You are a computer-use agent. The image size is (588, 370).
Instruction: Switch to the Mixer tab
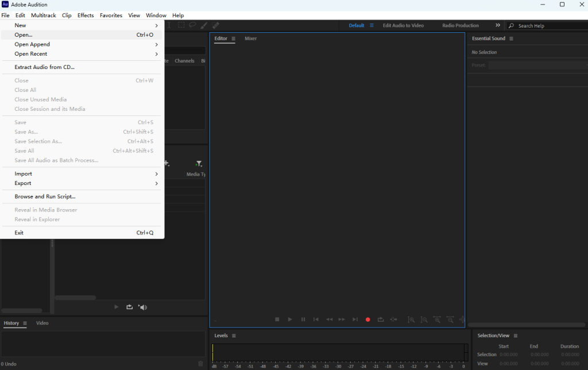click(x=250, y=38)
